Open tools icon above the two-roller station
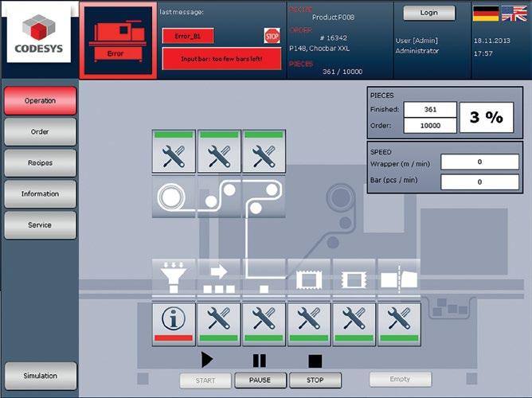This screenshot has height=398, width=532. tap(219, 151)
